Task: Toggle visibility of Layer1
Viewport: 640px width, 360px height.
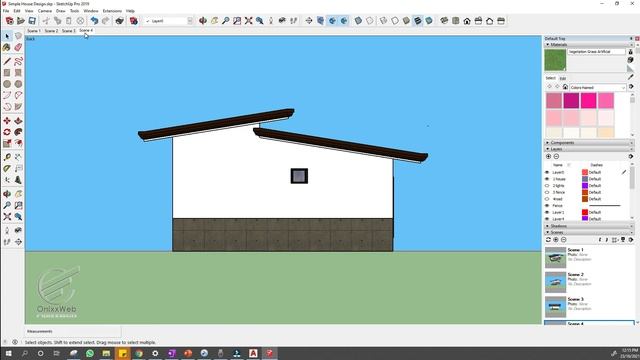Action: (547, 212)
